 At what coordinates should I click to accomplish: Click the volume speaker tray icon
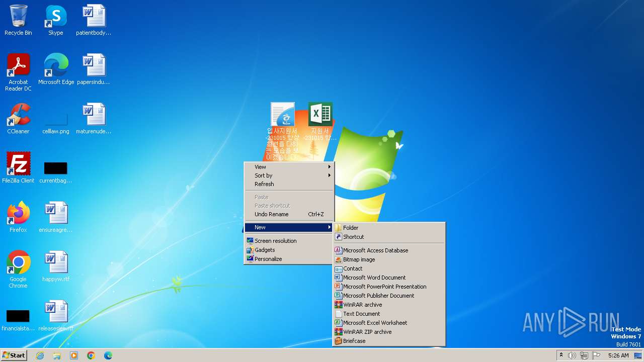(x=572, y=355)
